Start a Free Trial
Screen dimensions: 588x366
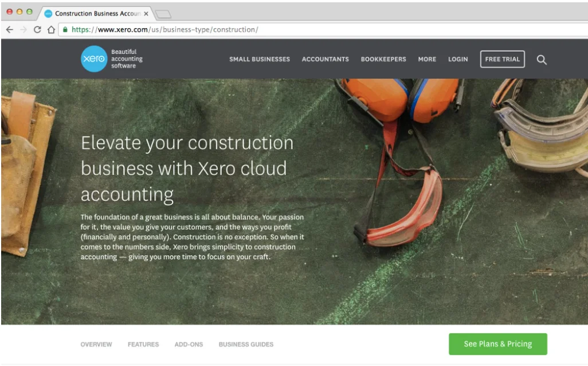tap(502, 59)
